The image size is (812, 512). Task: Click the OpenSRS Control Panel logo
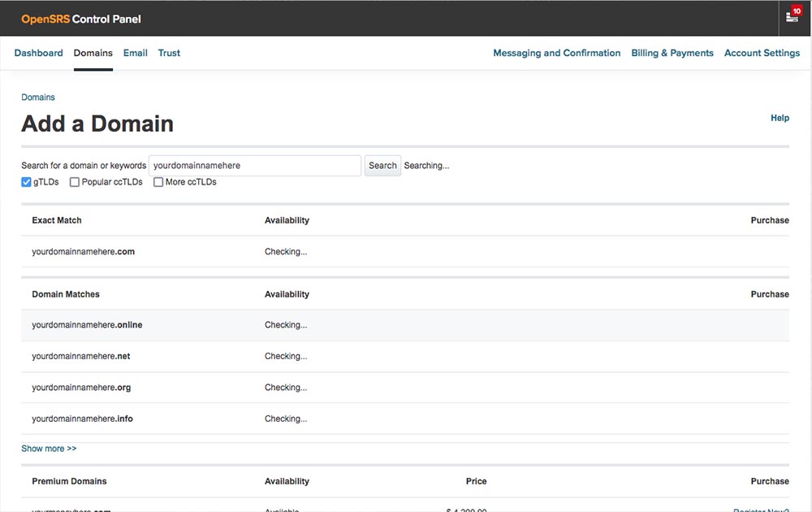pos(81,19)
